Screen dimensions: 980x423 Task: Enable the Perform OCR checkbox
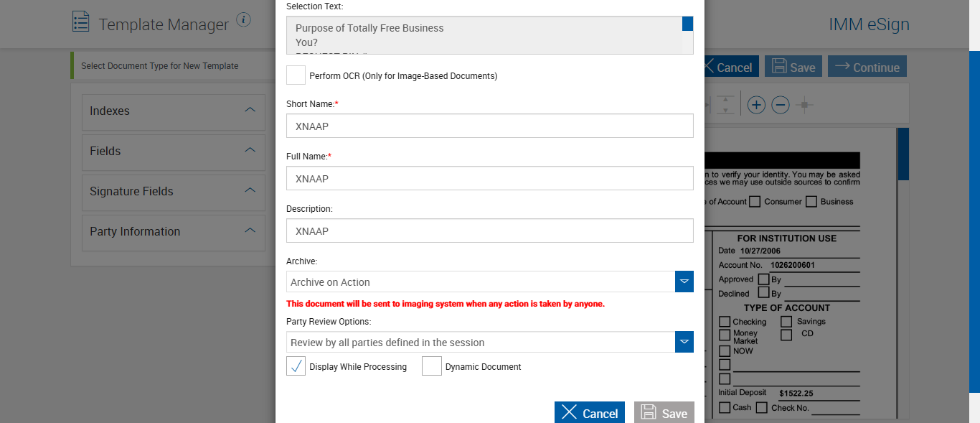pos(296,75)
